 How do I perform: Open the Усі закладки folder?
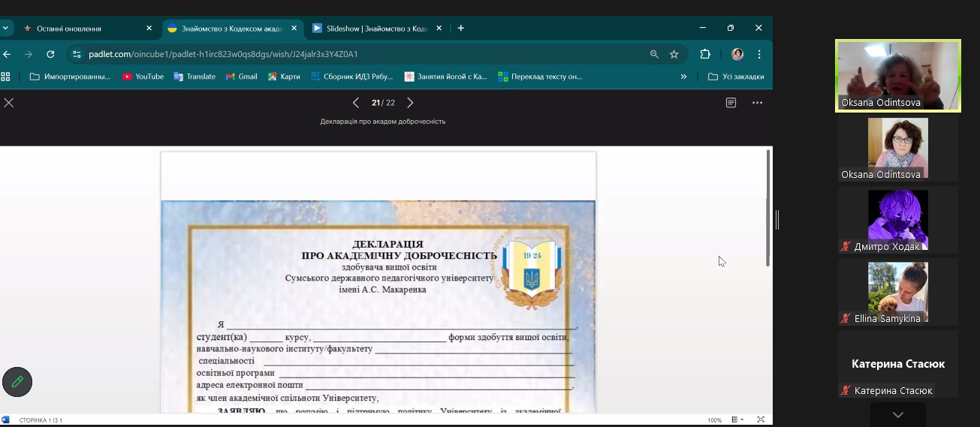click(x=736, y=77)
